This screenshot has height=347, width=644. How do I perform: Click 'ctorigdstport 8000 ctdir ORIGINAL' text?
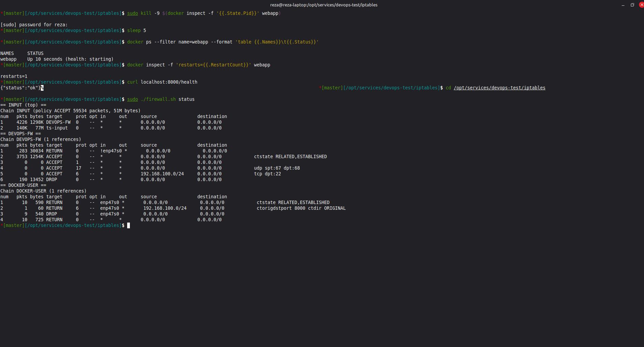[x=301, y=208]
